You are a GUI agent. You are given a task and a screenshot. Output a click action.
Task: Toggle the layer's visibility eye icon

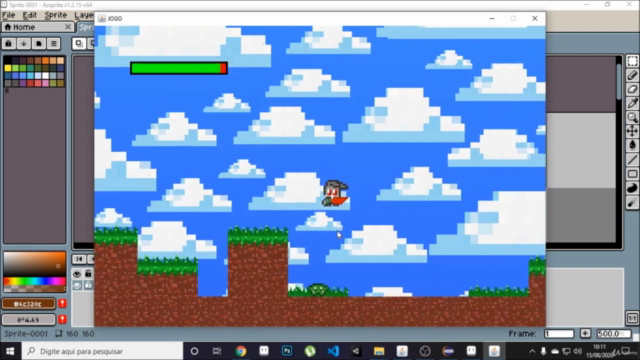pyautogui.click(x=77, y=285)
